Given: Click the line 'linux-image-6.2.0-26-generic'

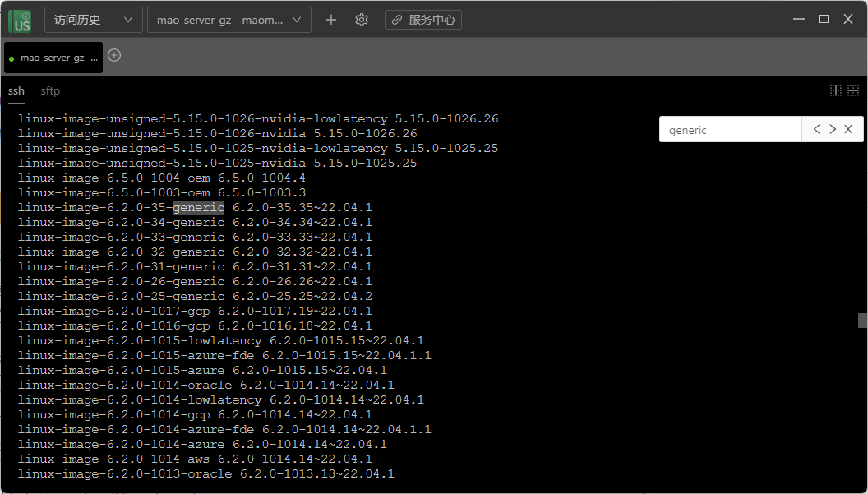Looking at the screenshot, I should 195,281.
